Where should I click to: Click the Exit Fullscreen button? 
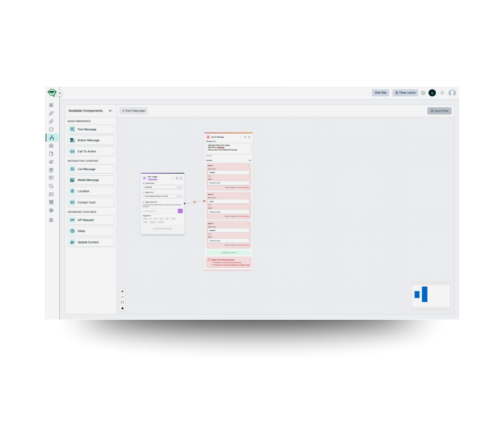133,111
